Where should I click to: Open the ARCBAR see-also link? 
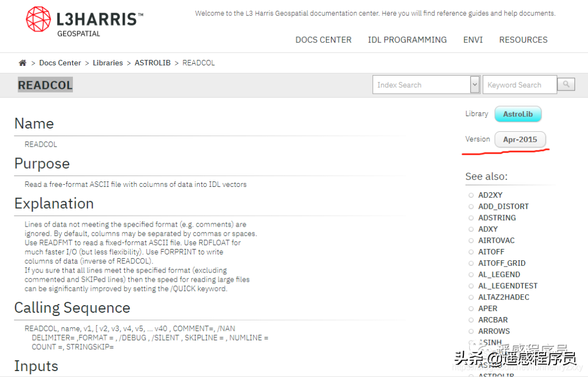tap(493, 320)
